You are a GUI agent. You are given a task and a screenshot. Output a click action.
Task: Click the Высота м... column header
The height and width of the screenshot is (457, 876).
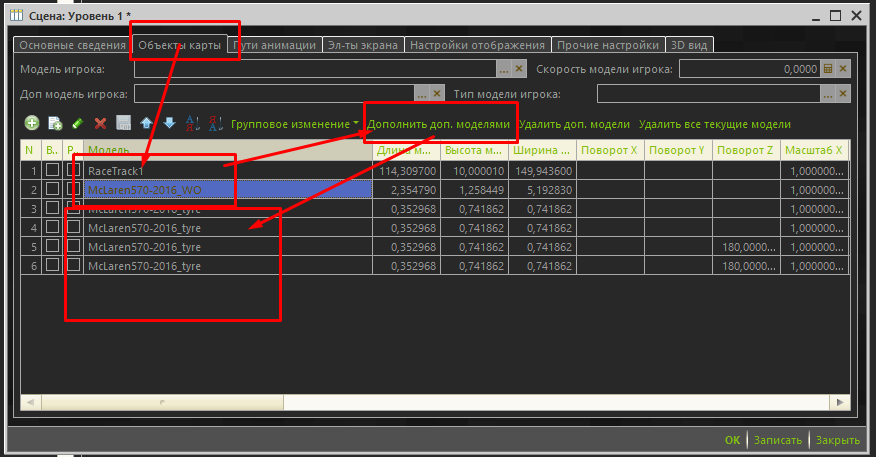pyautogui.click(x=474, y=150)
